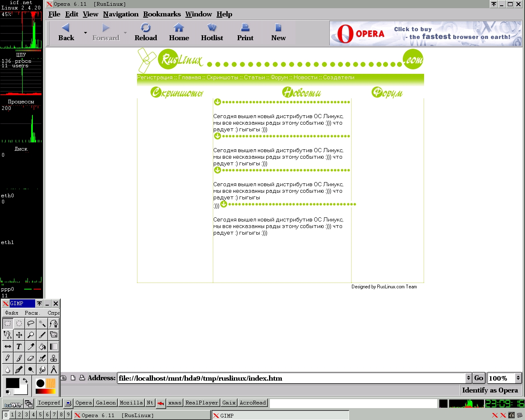Select the Crop knife tool
The height and width of the screenshot is (420, 525).
[x=42, y=335]
